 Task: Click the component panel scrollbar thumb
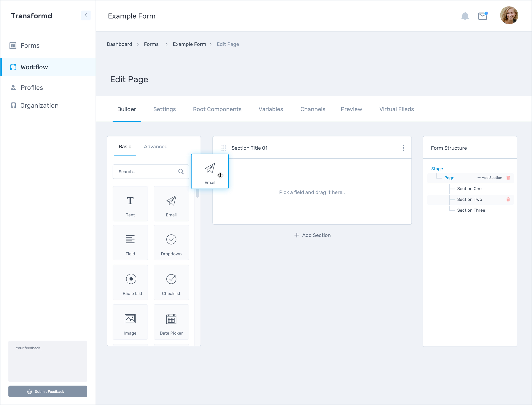197,193
